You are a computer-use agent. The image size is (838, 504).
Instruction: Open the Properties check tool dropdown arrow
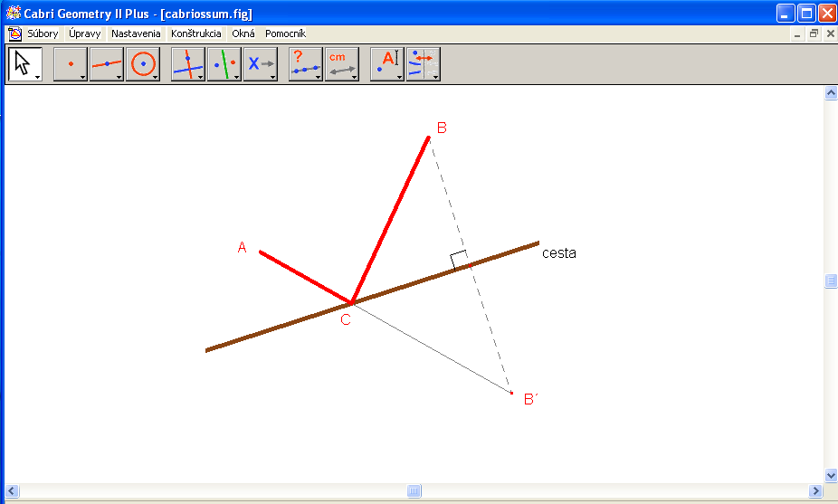click(318, 78)
